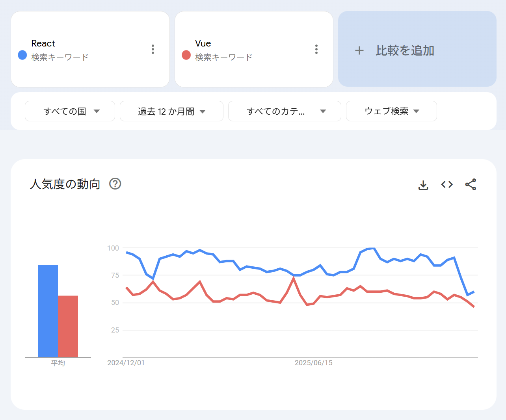Click the Vue search keyword card
This screenshot has height=420, width=506.
point(254,49)
